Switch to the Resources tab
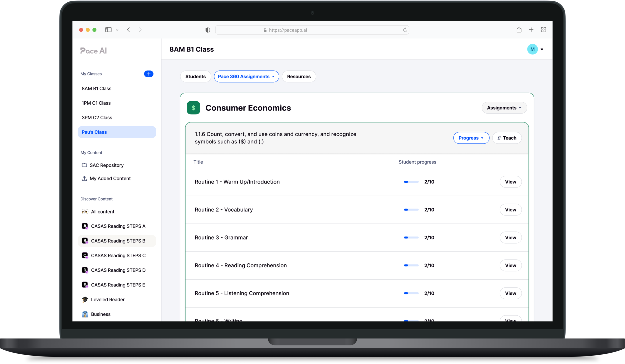This screenshot has width=625, height=364. (299, 76)
